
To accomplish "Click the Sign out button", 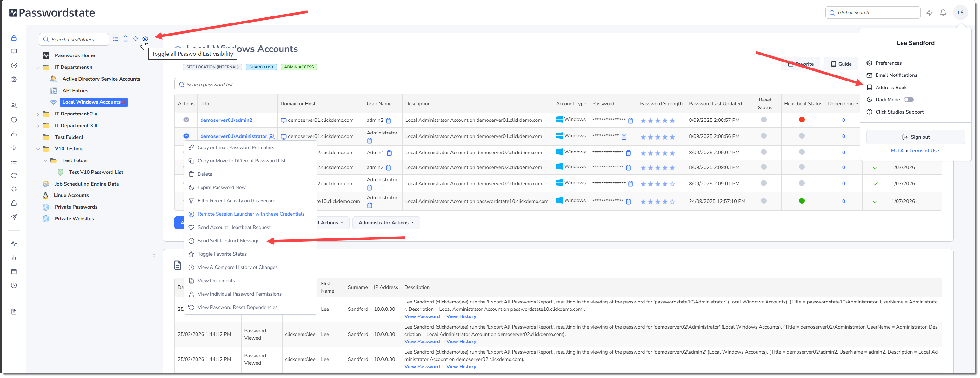I will [915, 137].
